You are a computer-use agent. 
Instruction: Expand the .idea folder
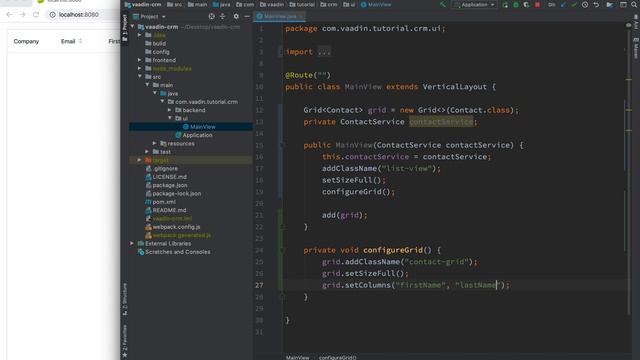coord(140,35)
